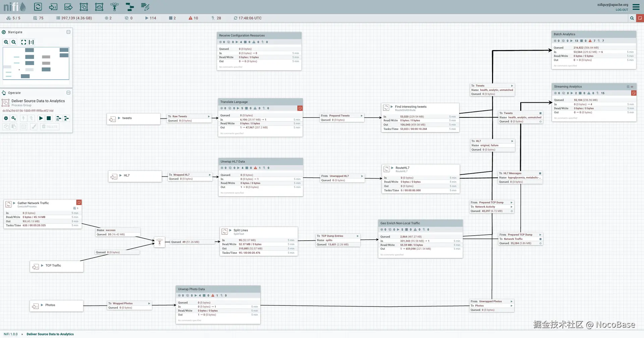
Task: Select the Deliver Source Data to Analytics breadcrumb
Action: click(50, 334)
